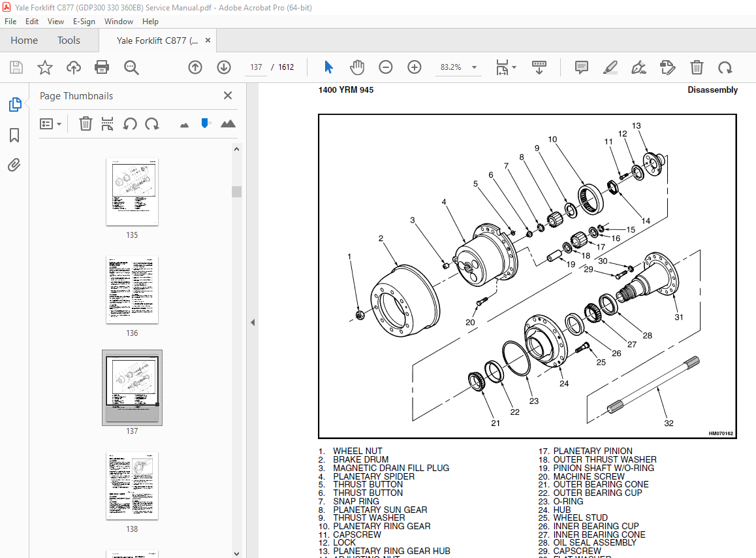Click the Stamp tool icon
The width and height of the screenshot is (756, 558).
[668, 67]
